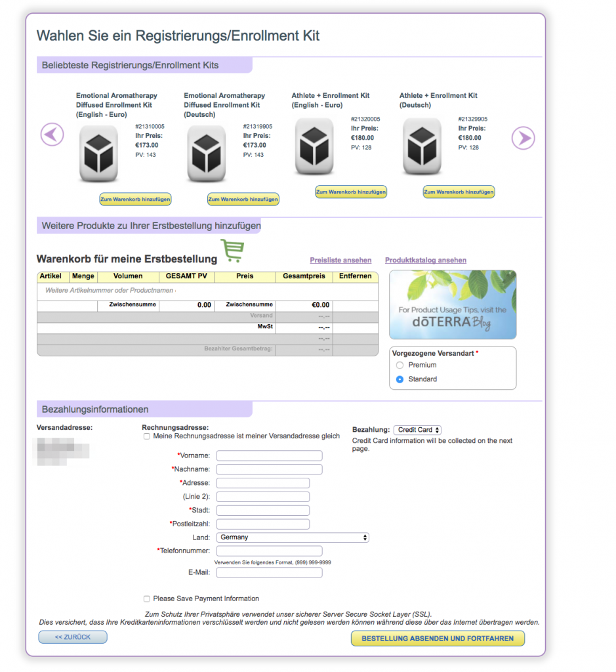Open Athlete + Enrollment Kit (English - Euro) image
Viewport: 616px width, 672px height.
point(314,146)
